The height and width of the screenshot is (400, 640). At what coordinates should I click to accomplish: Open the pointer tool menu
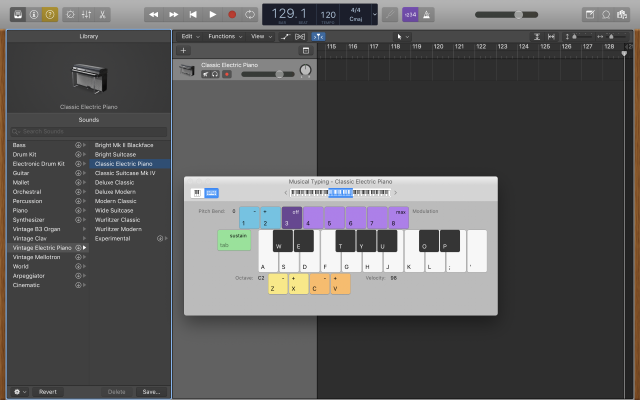tap(402, 37)
